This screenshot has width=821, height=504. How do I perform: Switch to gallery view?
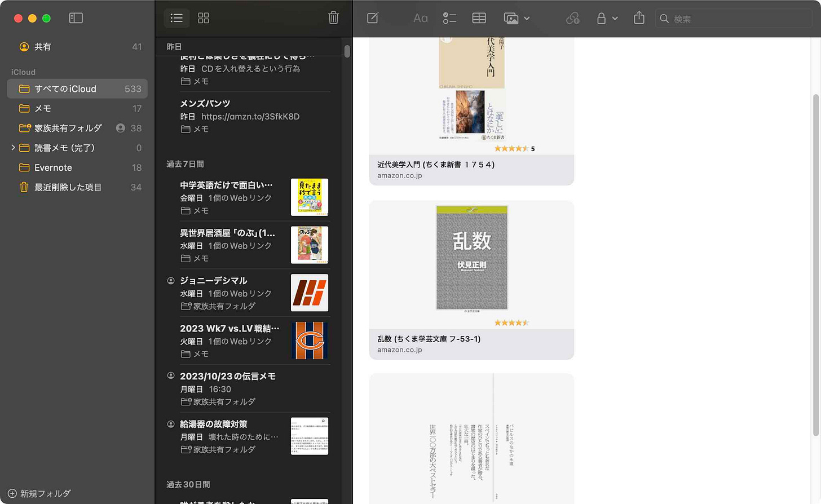(204, 18)
